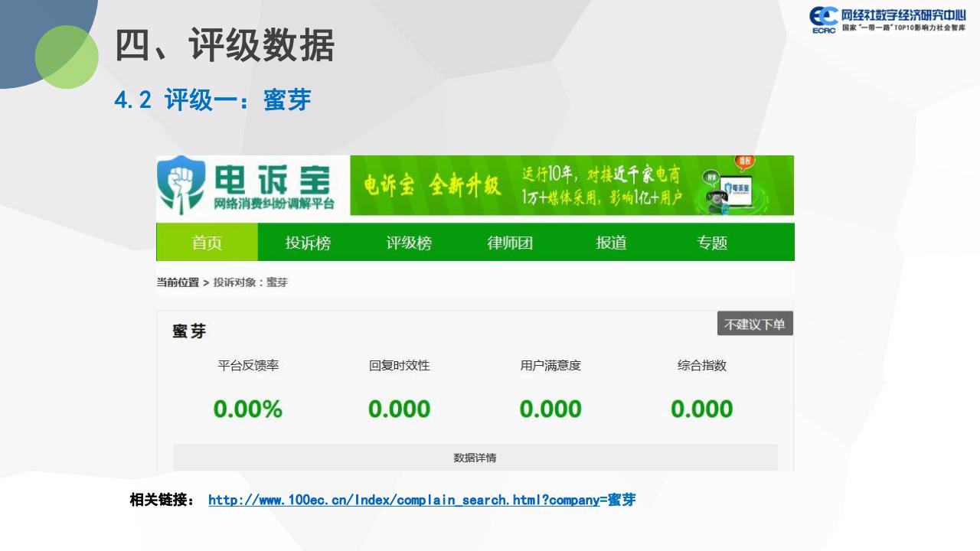Click the 4.2 评级一：蜜芽 subtitle

tap(212, 99)
